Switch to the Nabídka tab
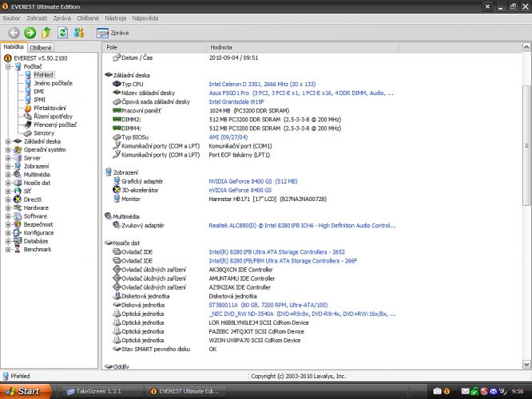532x399 pixels. [14, 47]
